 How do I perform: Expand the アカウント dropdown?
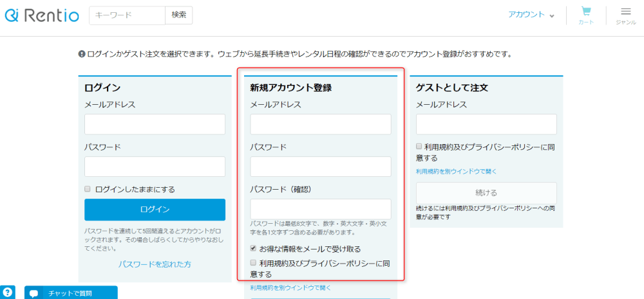tap(531, 15)
